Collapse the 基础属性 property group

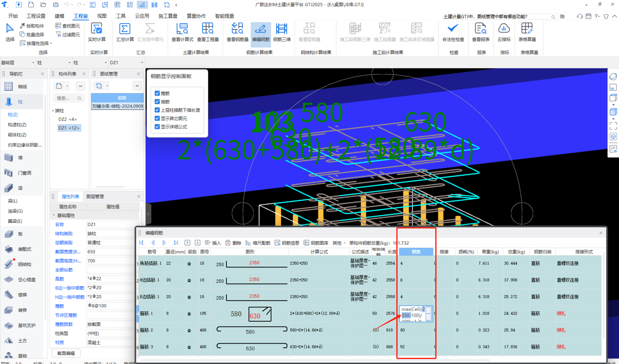pyautogui.click(x=53, y=215)
